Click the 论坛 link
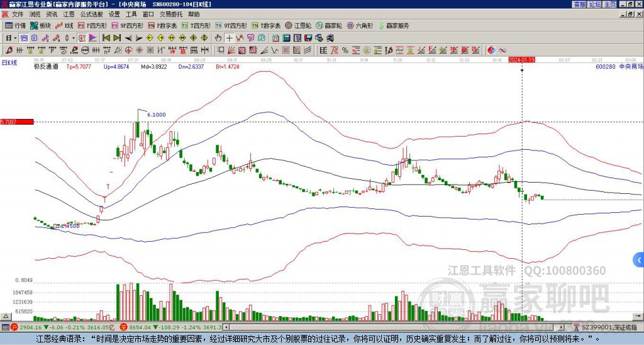The width and height of the screenshot is (644, 345). tap(595, 4)
